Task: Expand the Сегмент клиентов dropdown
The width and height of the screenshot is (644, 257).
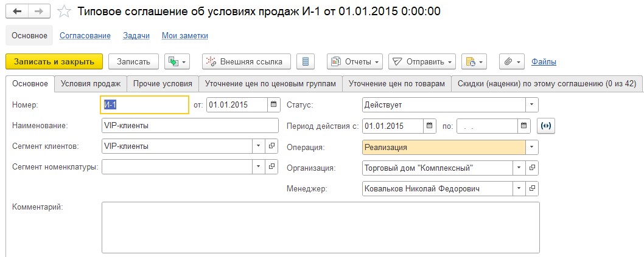Action: tap(257, 146)
